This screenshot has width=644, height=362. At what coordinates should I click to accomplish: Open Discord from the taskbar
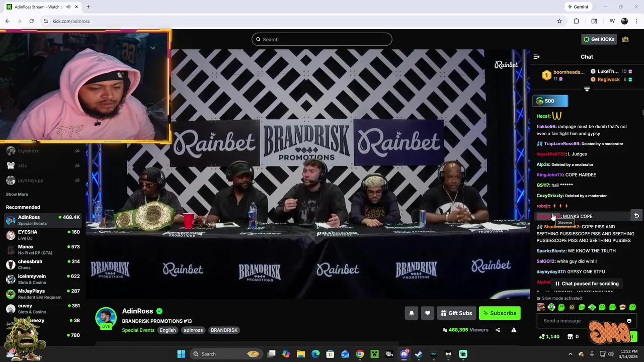coord(404,354)
